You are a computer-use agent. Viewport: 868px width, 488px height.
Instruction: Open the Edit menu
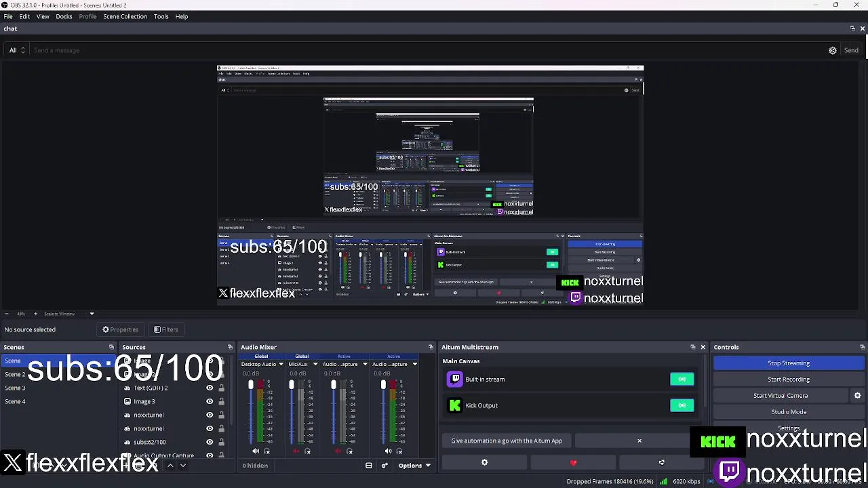[24, 16]
